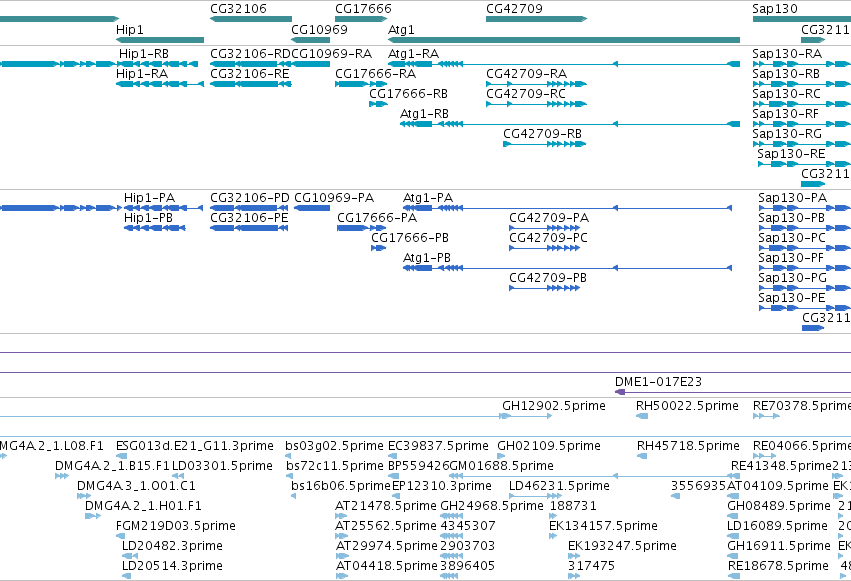Select the CG42709-PA protein label
This screenshot has width=851, height=581.
549,218
